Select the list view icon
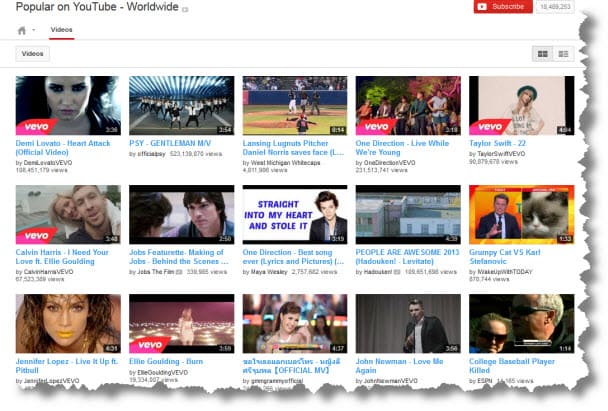This screenshot has width=608, height=411. click(x=563, y=54)
